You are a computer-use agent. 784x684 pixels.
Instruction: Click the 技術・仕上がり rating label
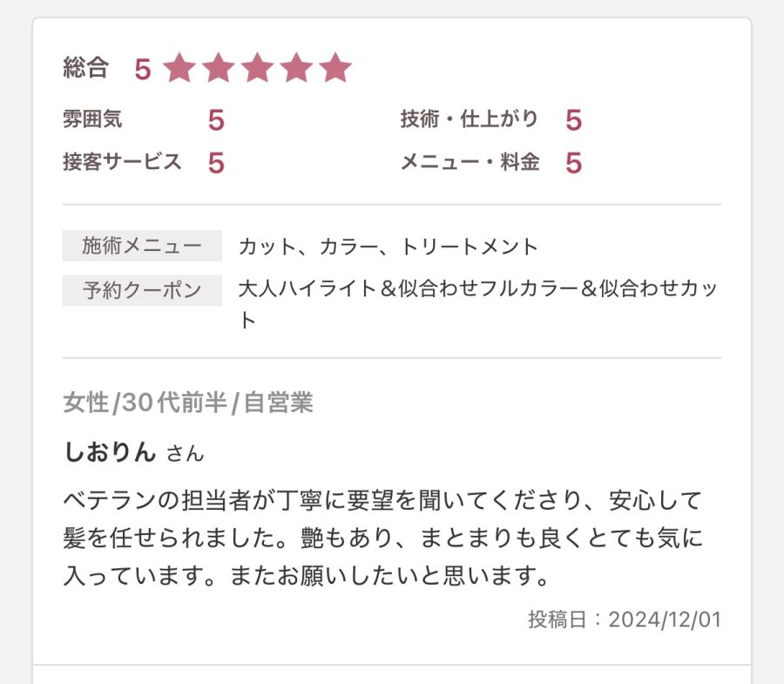[x=470, y=119]
